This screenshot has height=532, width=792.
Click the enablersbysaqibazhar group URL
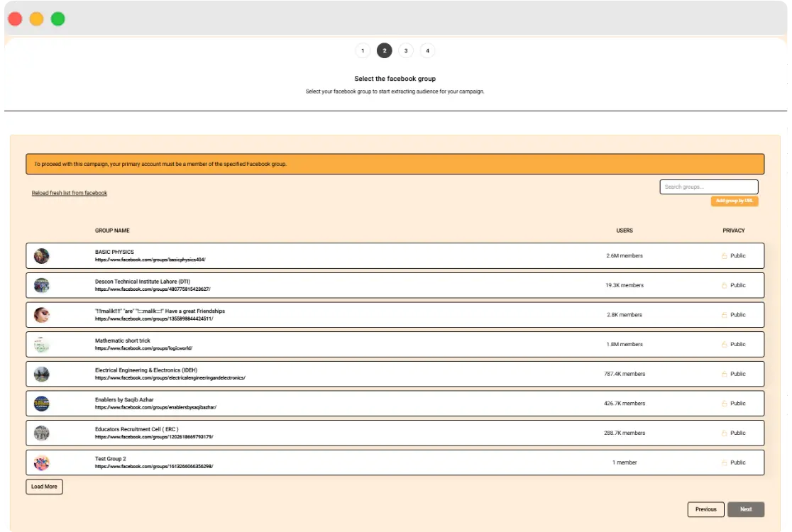click(155, 407)
